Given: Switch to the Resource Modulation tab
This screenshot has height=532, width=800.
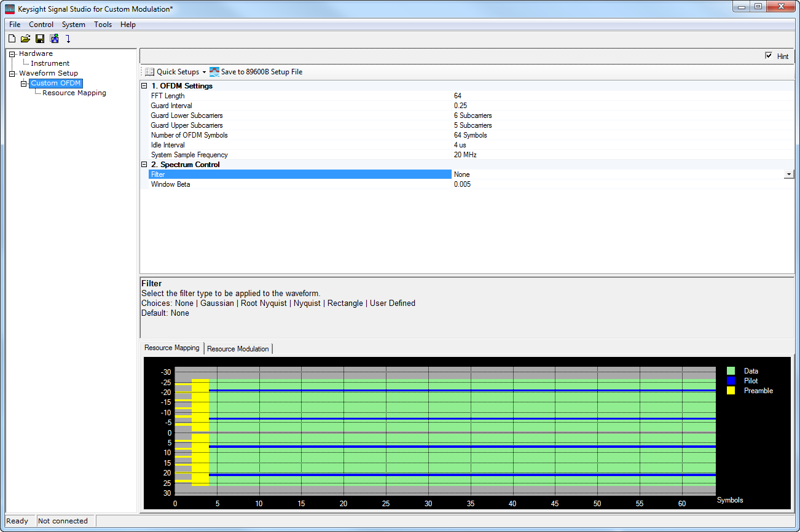Looking at the screenshot, I should [238, 349].
